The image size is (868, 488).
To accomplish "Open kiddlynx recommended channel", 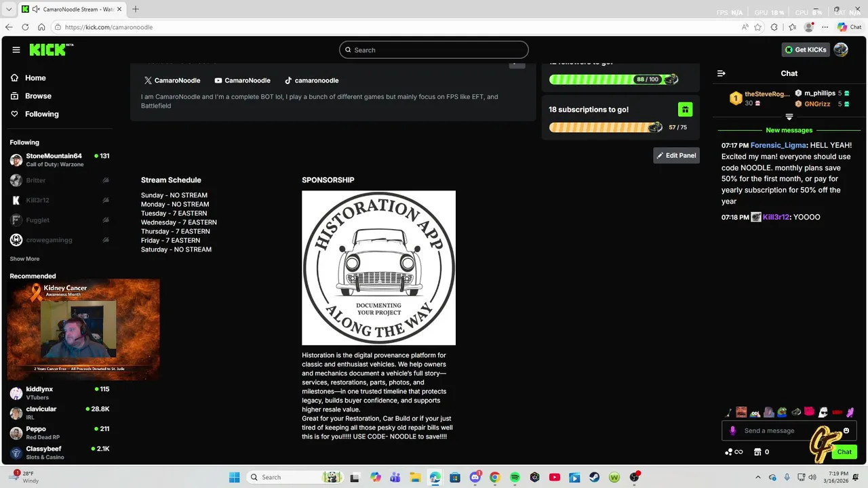I will (x=60, y=393).
